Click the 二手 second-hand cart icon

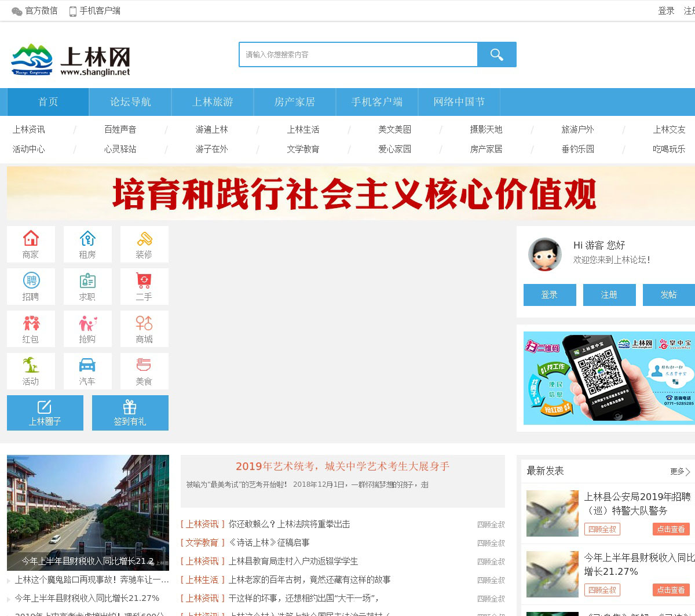144,281
